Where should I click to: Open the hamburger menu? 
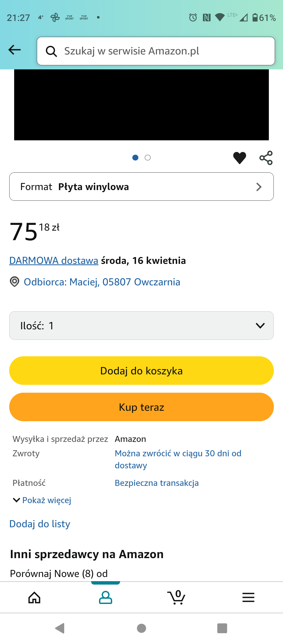pos(248,598)
